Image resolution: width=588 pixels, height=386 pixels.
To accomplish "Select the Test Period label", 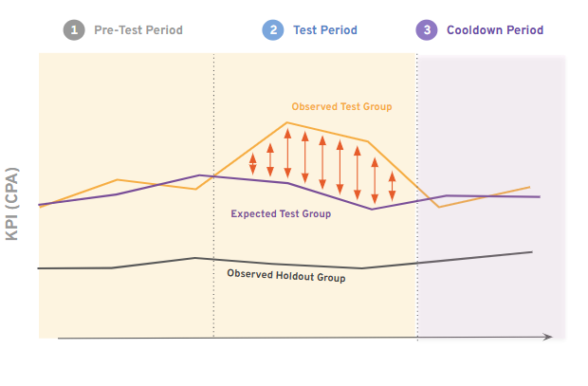I will pos(325,30).
